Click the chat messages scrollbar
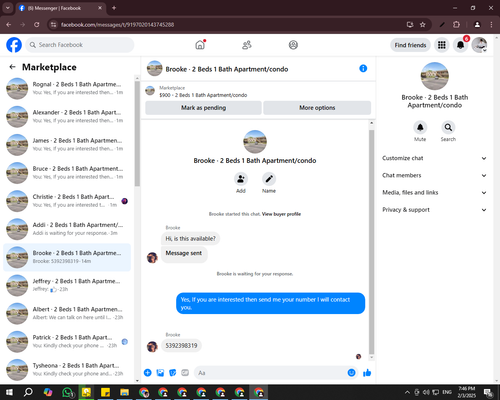Image resolution: width=500 pixels, height=400 pixels. tap(371, 242)
